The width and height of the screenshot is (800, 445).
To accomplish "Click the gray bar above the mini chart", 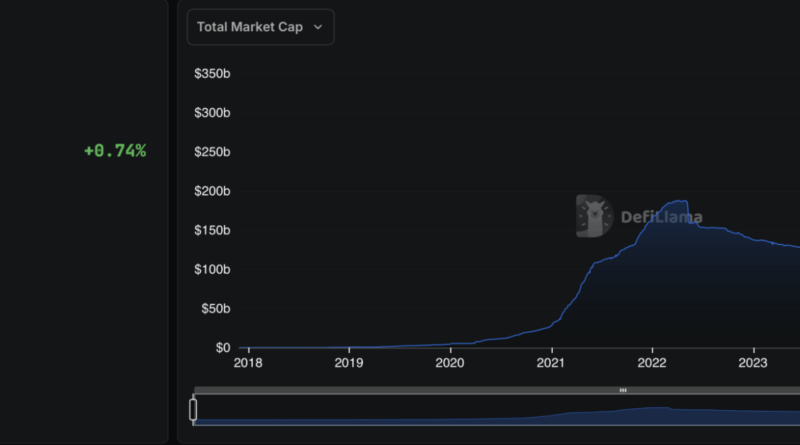I will (450, 390).
